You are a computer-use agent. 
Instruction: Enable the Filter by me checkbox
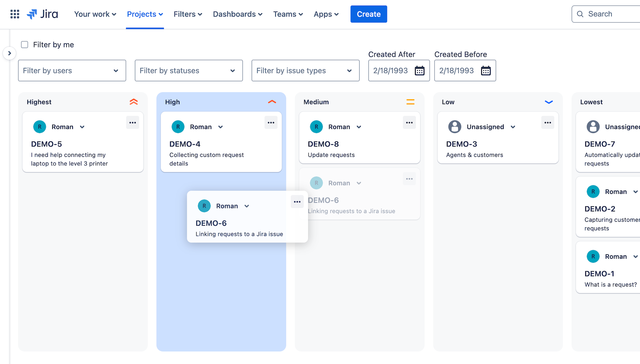point(25,44)
